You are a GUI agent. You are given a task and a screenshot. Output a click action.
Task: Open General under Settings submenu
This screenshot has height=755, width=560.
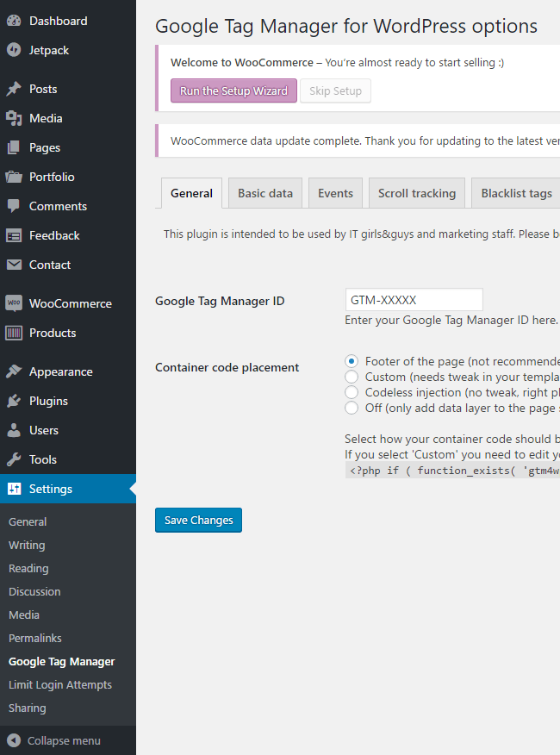pyautogui.click(x=28, y=521)
